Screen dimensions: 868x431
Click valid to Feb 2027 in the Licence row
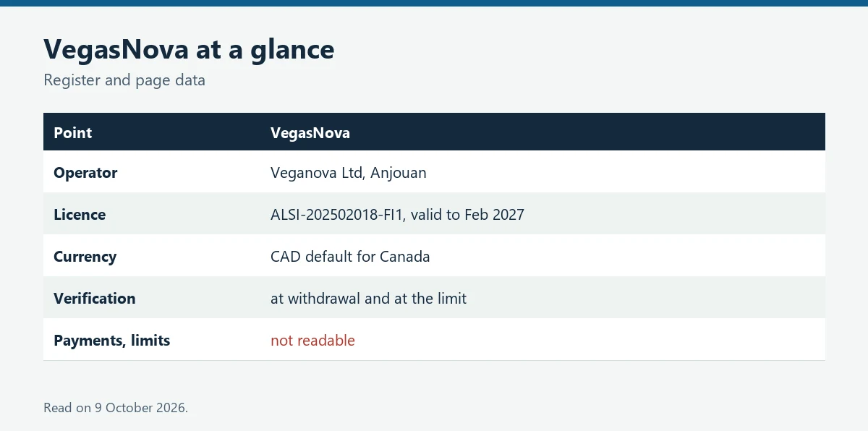pyautogui.click(x=467, y=215)
